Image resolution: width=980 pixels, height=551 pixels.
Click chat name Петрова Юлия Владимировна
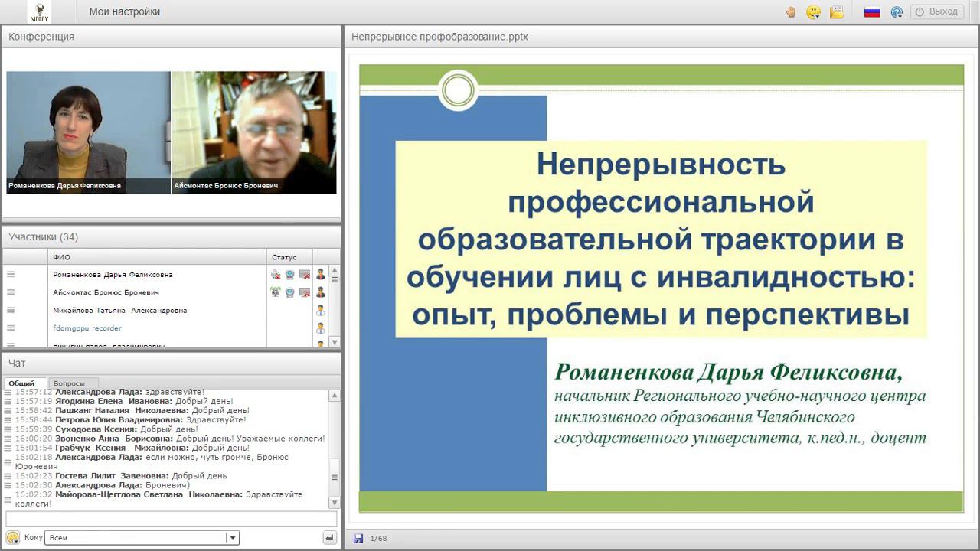pyautogui.click(x=119, y=419)
